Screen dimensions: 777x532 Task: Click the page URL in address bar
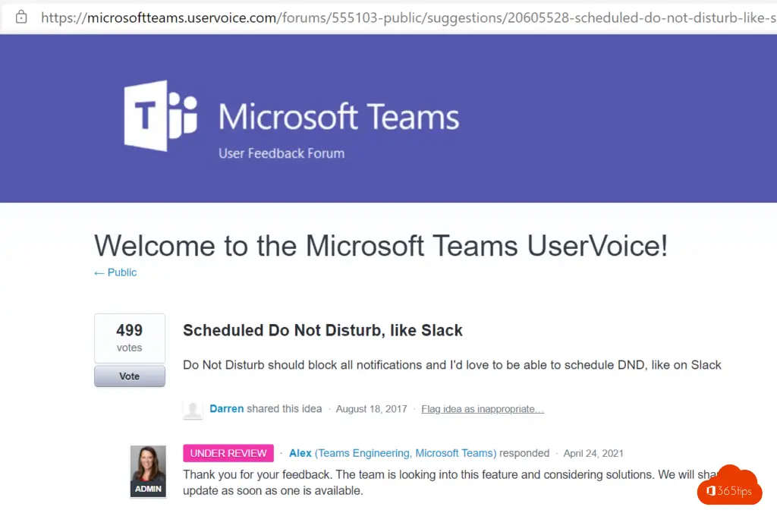408,18
